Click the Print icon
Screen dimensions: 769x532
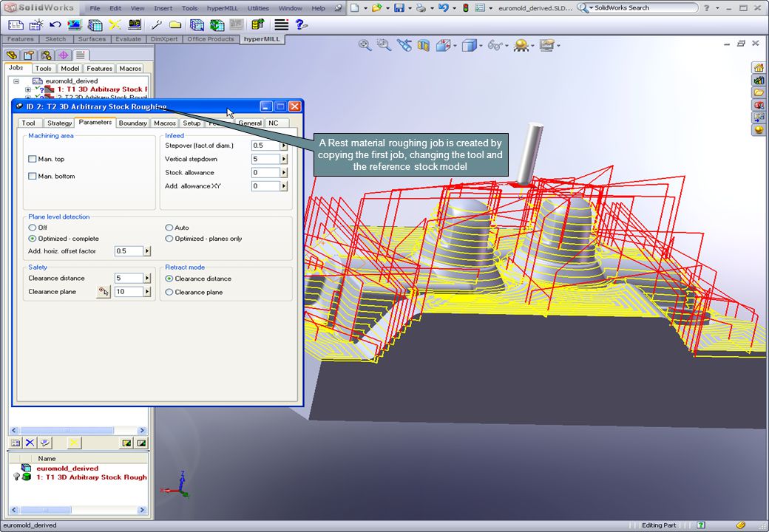click(421, 8)
